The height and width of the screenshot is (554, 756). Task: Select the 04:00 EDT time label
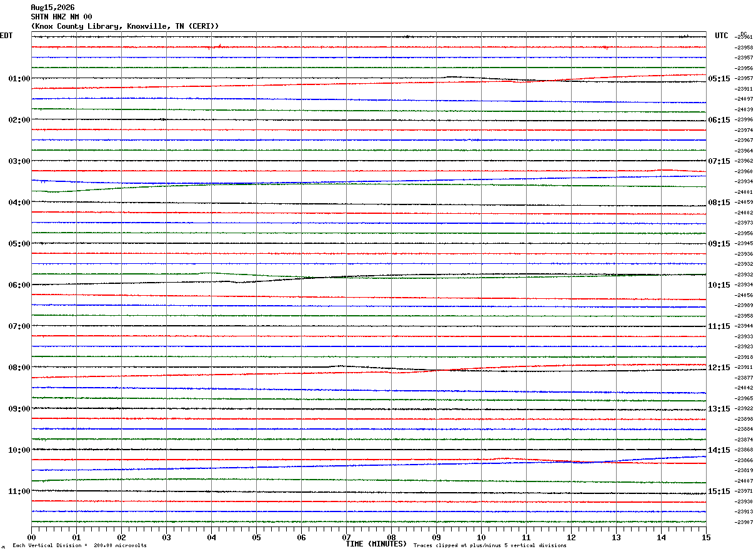coord(19,203)
